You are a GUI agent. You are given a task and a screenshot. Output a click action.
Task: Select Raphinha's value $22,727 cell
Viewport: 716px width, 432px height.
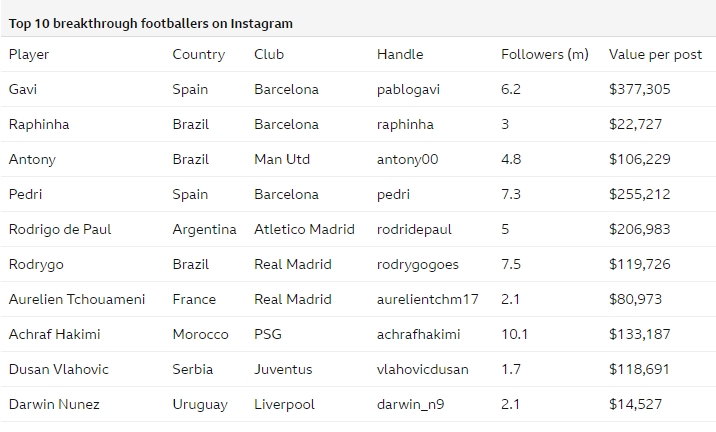point(635,124)
